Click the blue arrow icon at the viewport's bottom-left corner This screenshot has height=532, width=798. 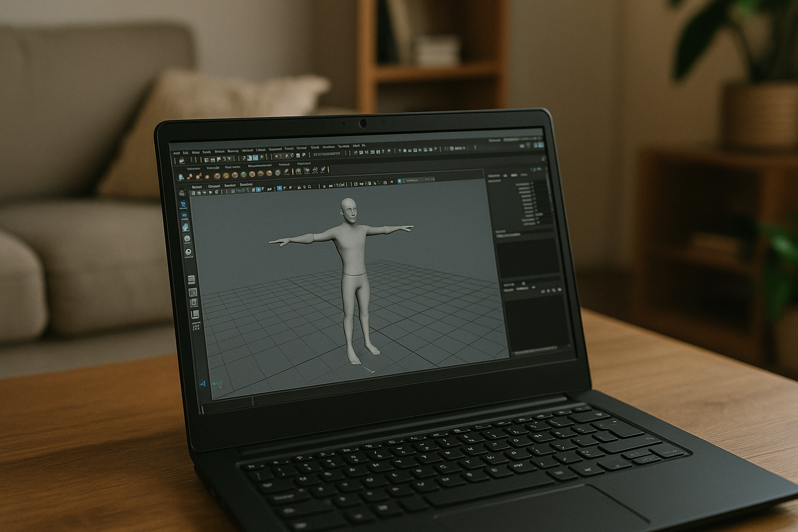pos(203,383)
